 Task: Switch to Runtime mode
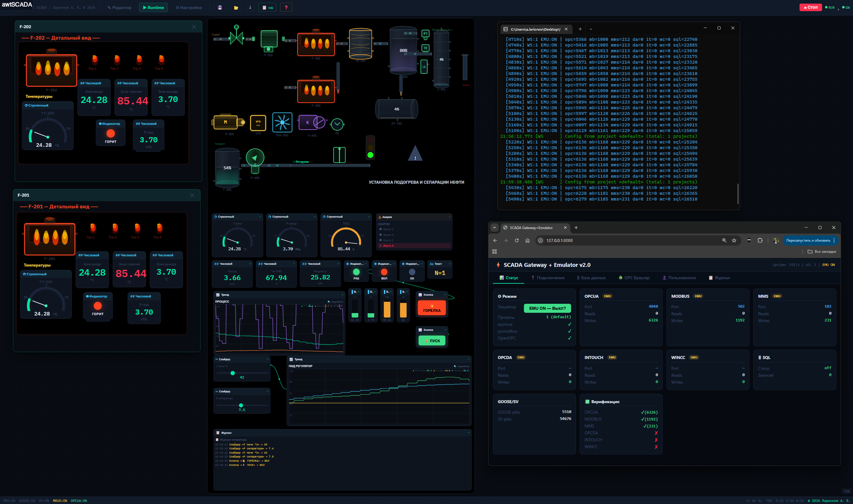coord(153,8)
